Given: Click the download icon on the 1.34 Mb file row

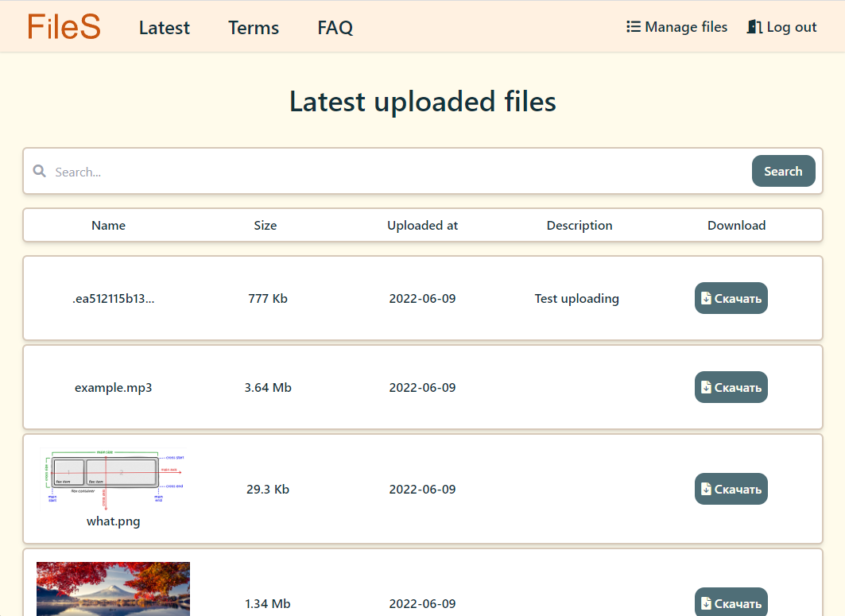Looking at the screenshot, I should [x=707, y=602].
